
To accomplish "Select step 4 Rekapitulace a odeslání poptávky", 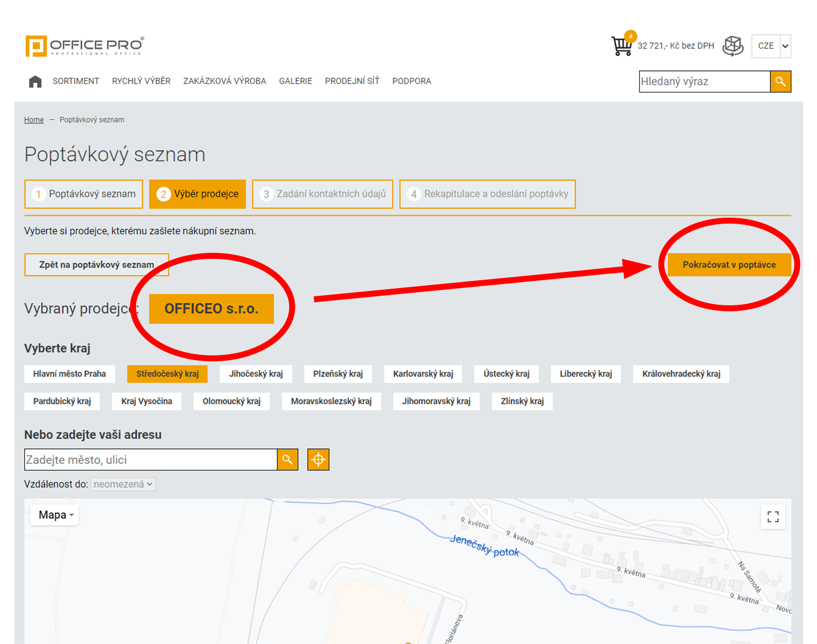I will (x=488, y=194).
